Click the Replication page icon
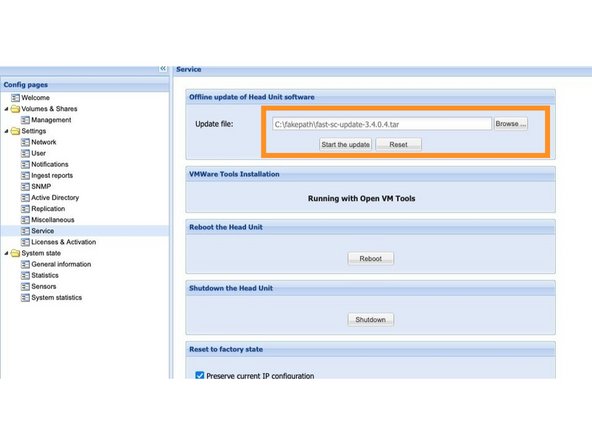 25,209
